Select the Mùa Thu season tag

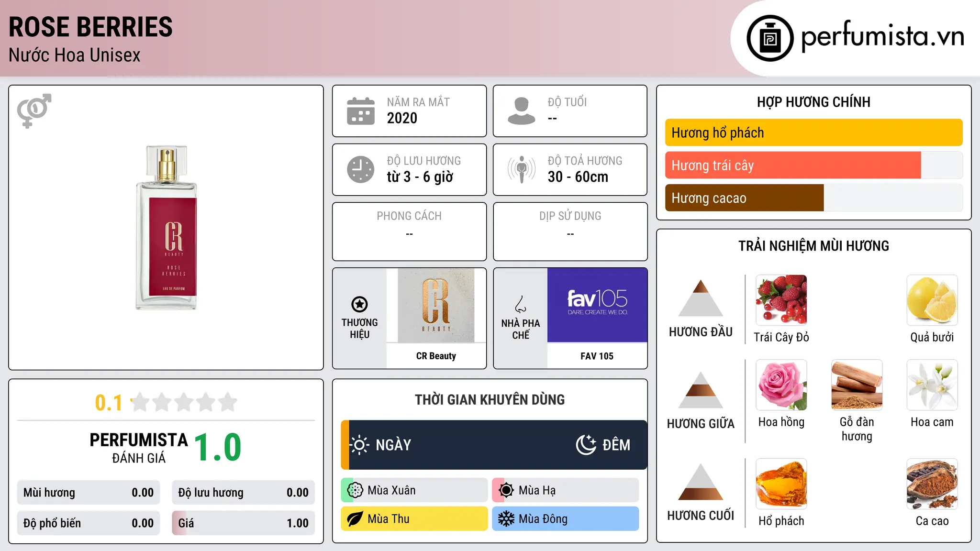click(x=414, y=519)
